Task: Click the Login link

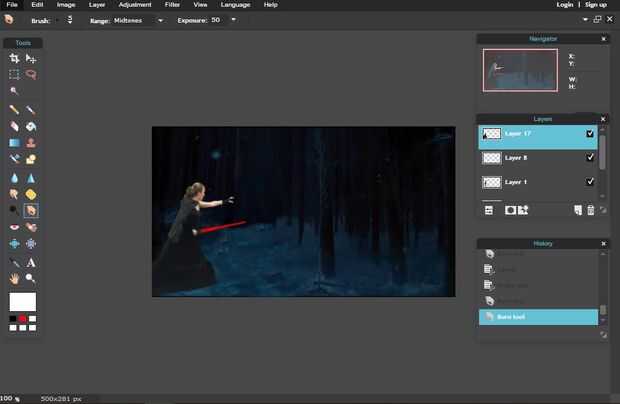Action: click(x=565, y=5)
